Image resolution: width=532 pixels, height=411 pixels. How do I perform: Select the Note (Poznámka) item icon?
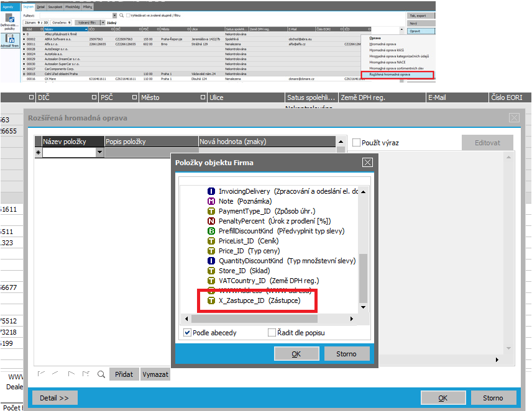coord(211,201)
